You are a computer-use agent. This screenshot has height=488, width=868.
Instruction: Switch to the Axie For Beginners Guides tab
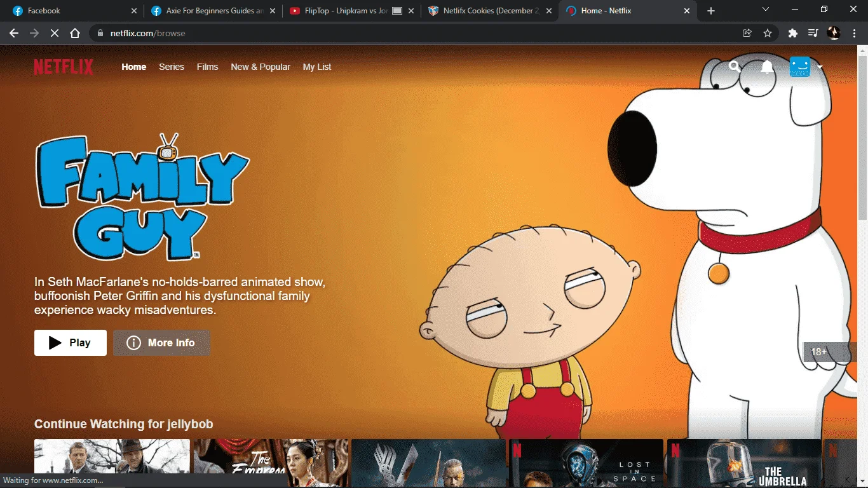pos(213,11)
